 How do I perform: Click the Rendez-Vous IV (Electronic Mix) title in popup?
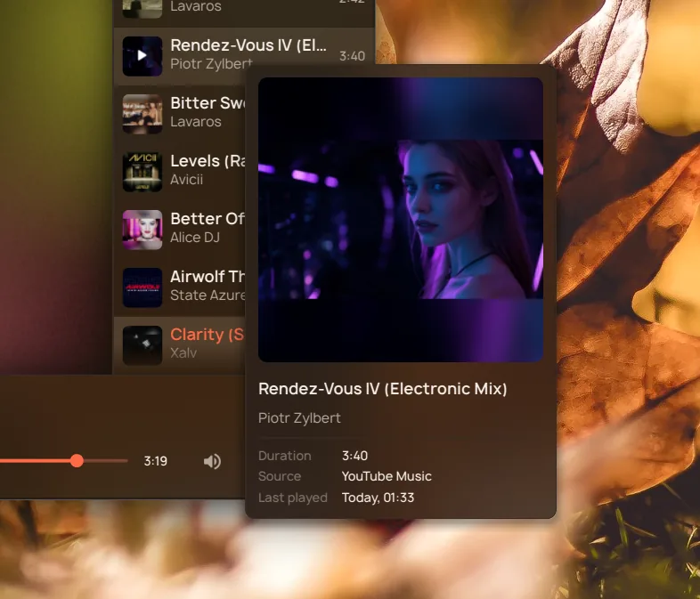click(x=383, y=389)
